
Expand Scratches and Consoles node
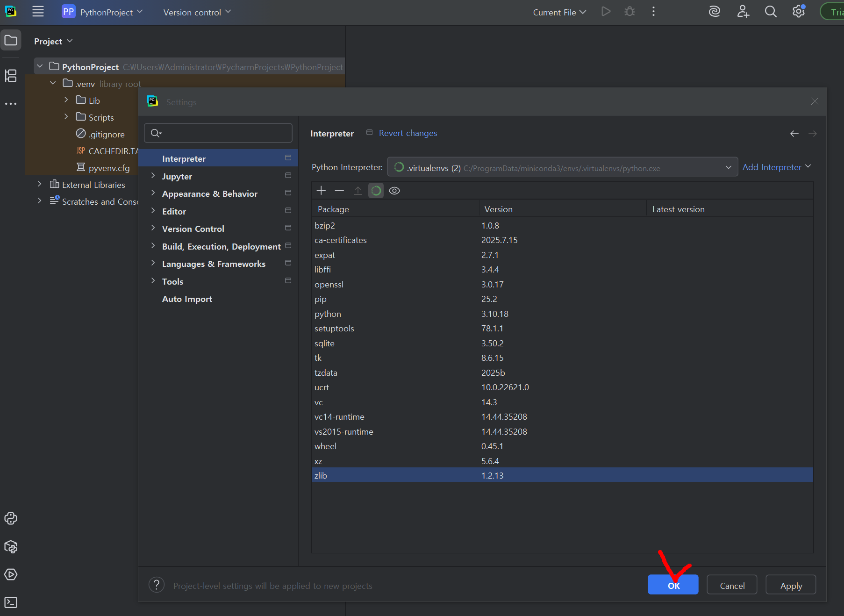[x=40, y=201]
